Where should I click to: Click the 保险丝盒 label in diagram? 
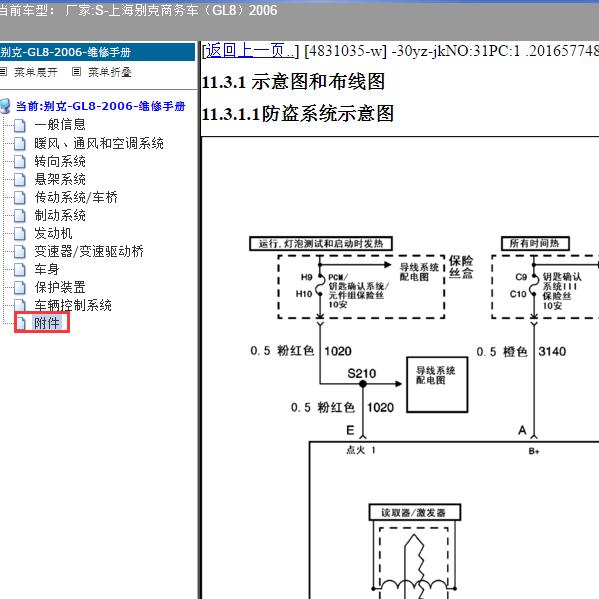(461, 267)
